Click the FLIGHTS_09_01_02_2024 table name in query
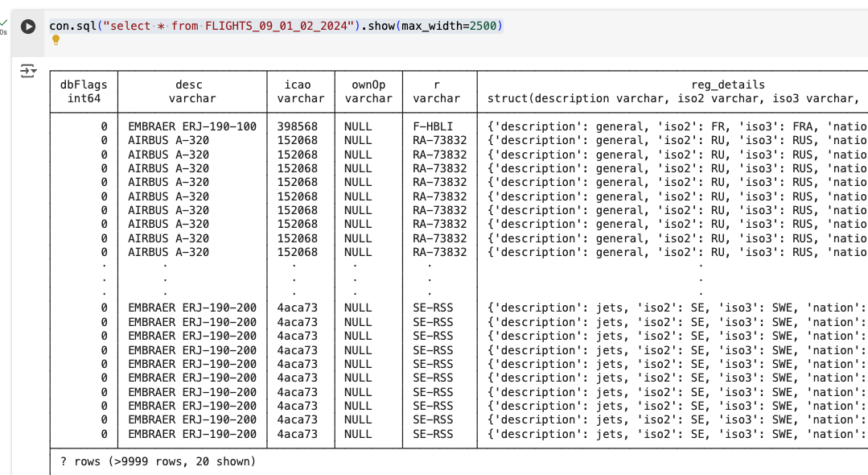The width and height of the screenshot is (868, 475). pos(280,26)
